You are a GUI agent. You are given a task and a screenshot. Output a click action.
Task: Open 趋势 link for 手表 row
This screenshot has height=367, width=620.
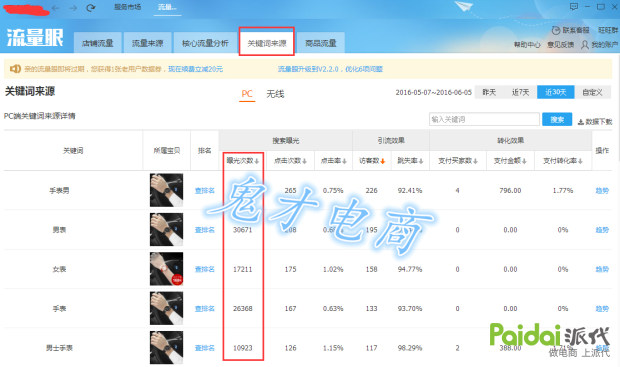coord(602,308)
